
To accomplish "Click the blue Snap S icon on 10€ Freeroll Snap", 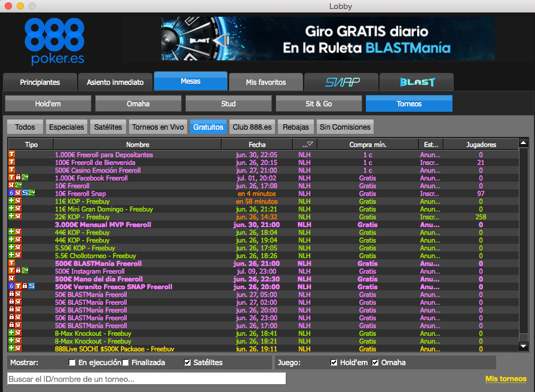I will point(25,193).
